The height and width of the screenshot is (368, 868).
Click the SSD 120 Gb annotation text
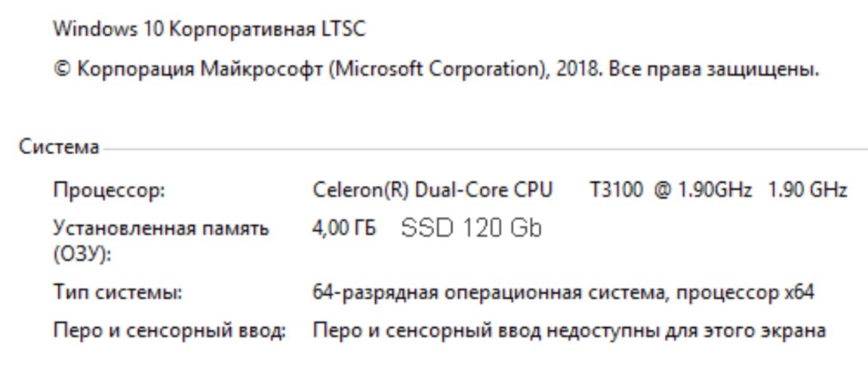coord(471,228)
